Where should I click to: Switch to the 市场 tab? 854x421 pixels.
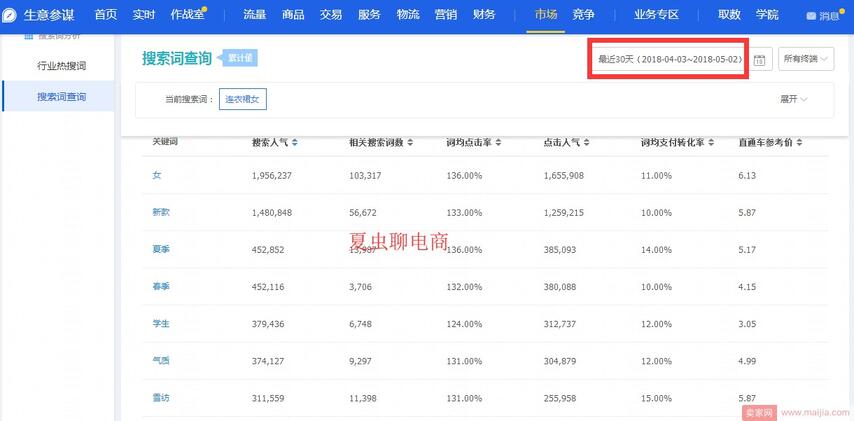click(546, 15)
